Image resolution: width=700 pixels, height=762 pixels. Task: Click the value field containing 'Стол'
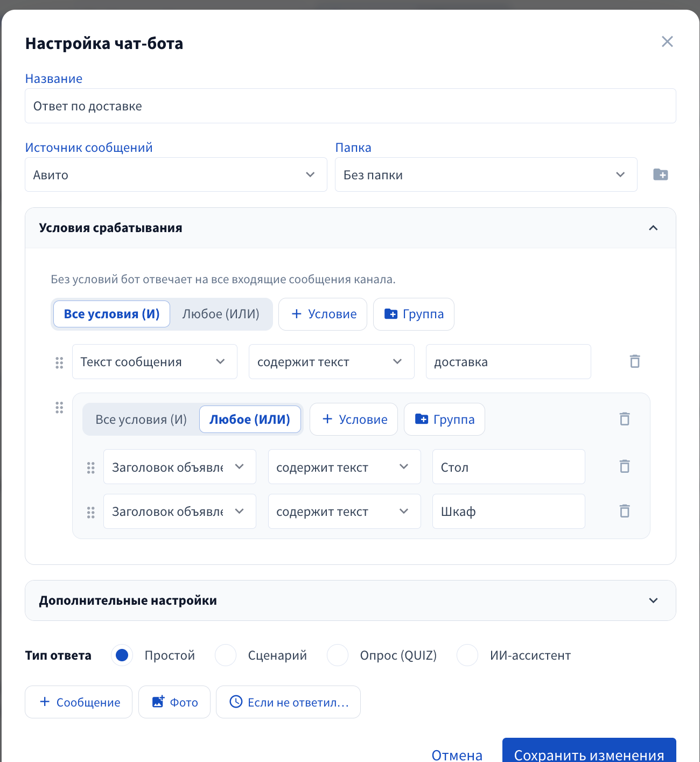pyautogui.click(x=509, y=467)
